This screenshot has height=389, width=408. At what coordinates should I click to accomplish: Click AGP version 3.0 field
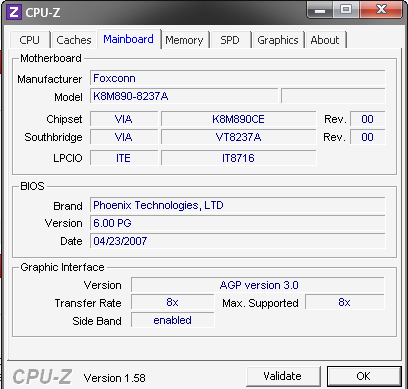[258, 285]
